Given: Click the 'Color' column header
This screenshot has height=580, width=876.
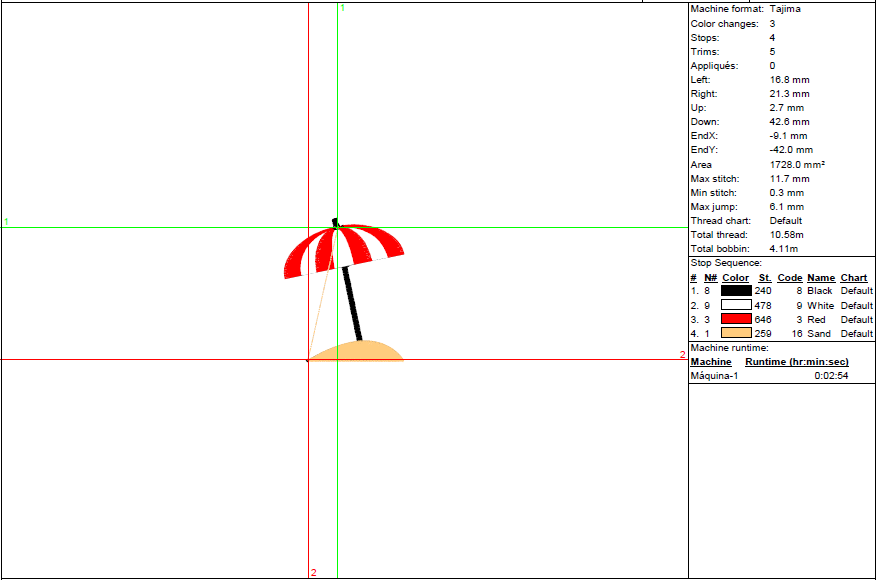Looking at the screenshot, I should point(735,278).
